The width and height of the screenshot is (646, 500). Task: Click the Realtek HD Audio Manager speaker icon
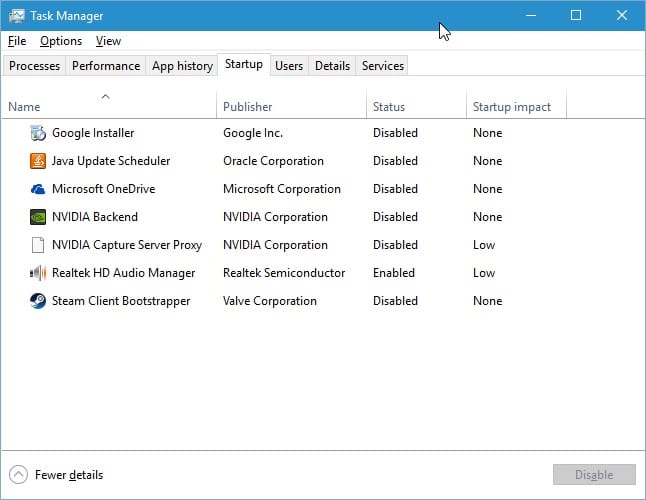tap(38, 273)
